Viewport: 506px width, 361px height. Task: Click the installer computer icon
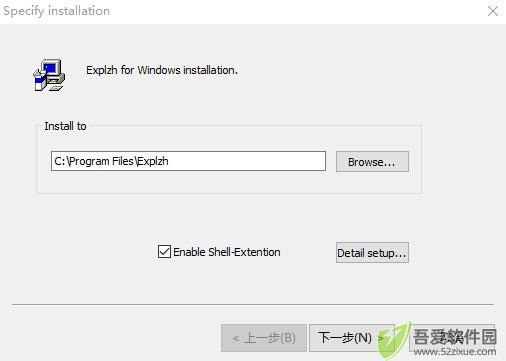click(49, 75)
